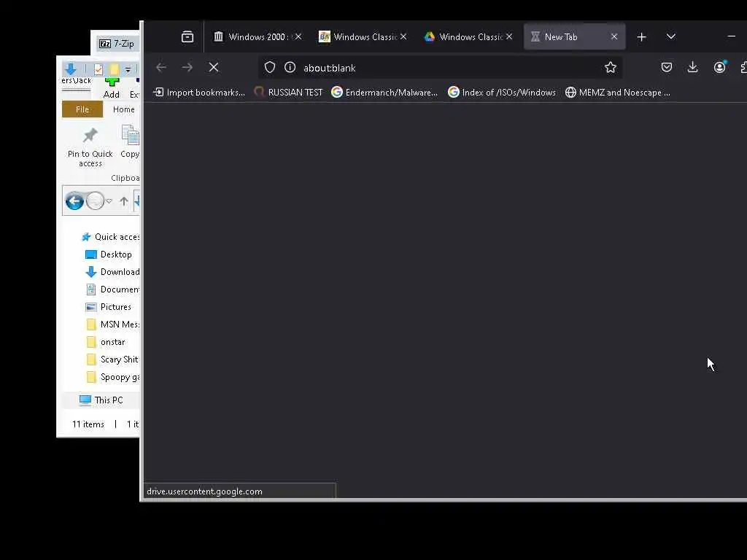This screenshot has width=747, height=560.
Task: Go back one page in Firefox
Action: (x=161, y=68)
